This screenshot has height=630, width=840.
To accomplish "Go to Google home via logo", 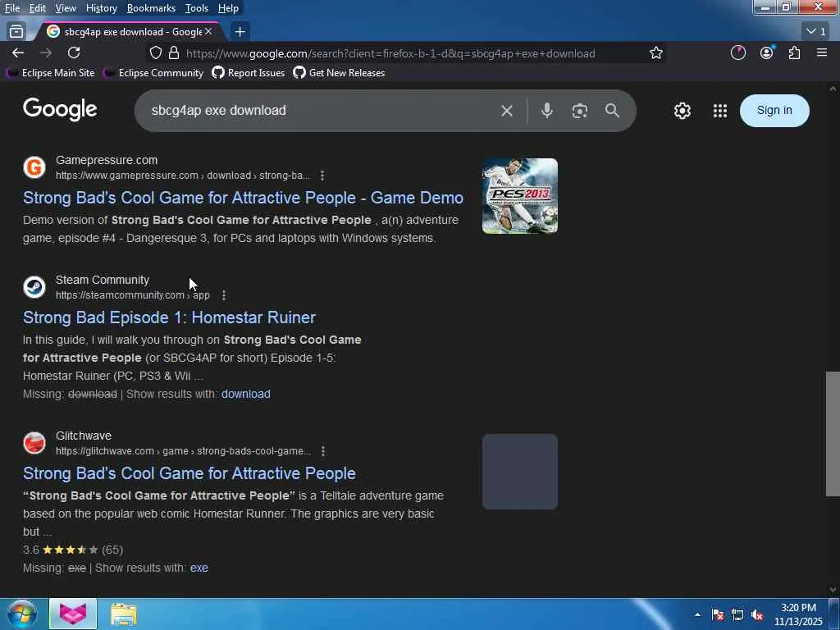I will click(60, 110).
